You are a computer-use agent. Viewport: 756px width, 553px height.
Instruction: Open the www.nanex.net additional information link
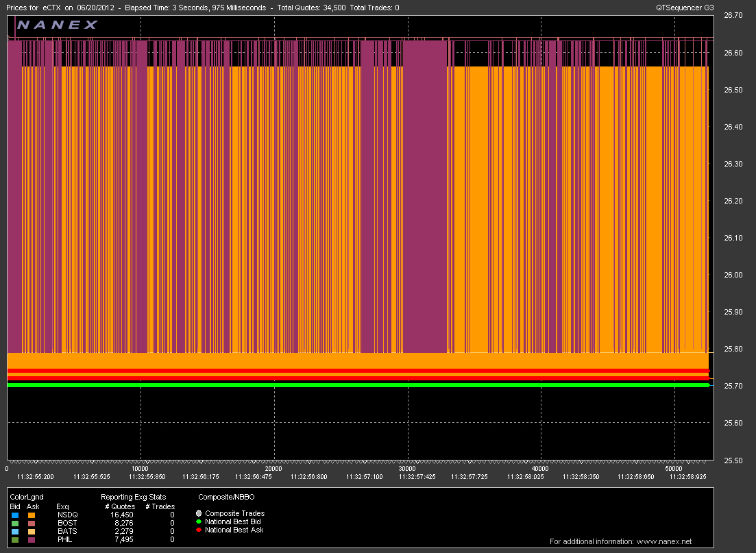click(x=664, y=541)
